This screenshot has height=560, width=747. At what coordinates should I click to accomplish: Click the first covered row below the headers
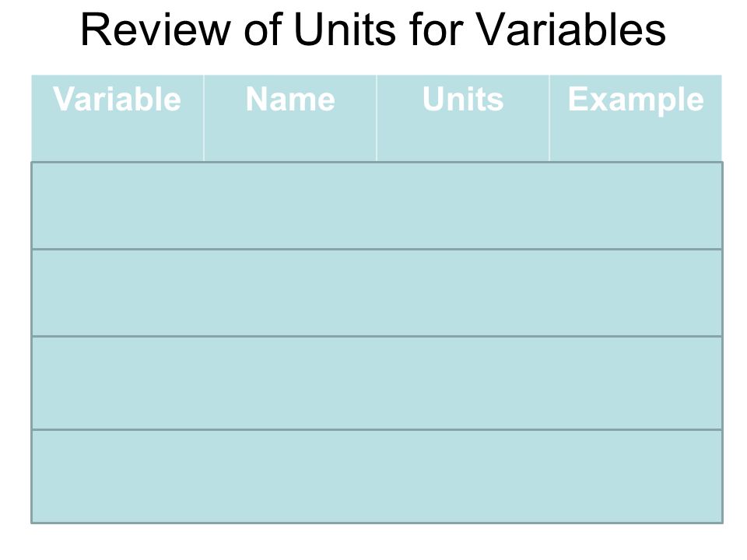point(377,205)
